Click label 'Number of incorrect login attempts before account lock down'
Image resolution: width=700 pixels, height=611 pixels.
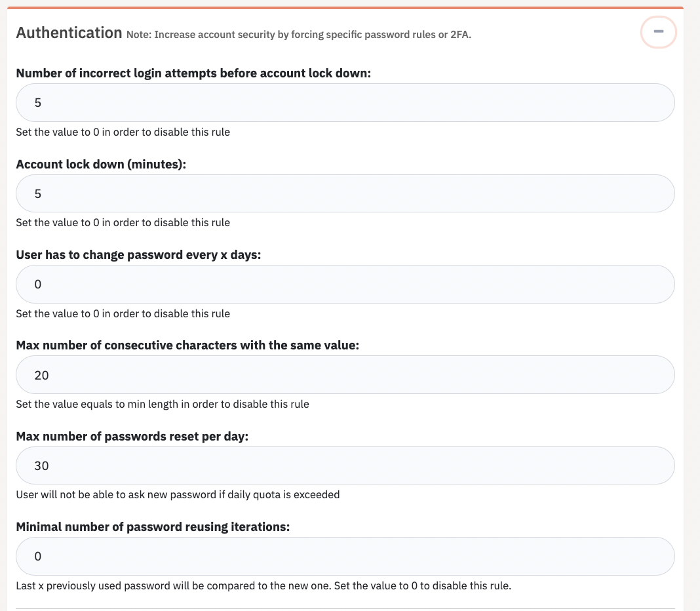[x=193, y=73]
